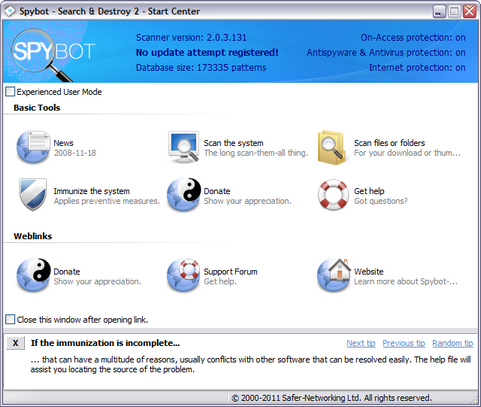Open the News globe icon
481x407 pixels.
[33, 147]
